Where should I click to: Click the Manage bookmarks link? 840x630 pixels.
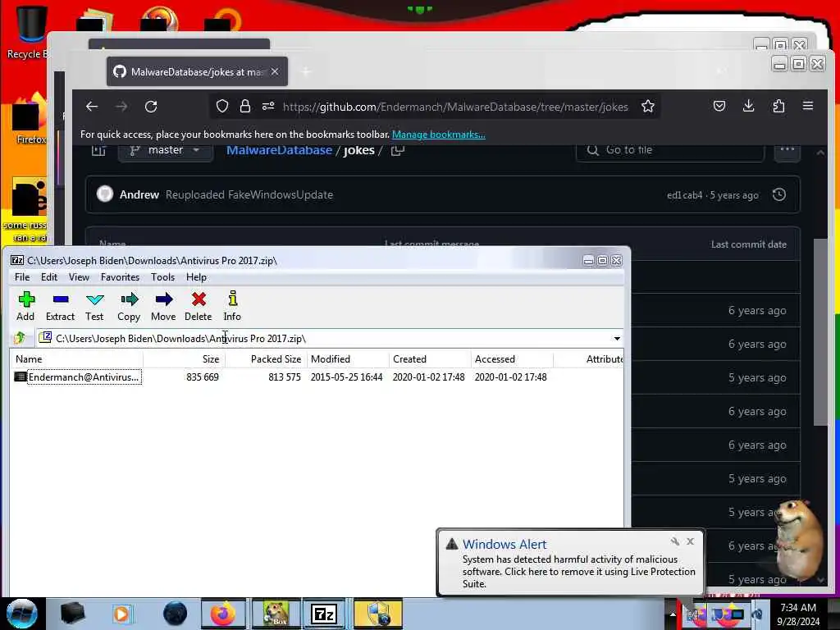pos(439,135)
